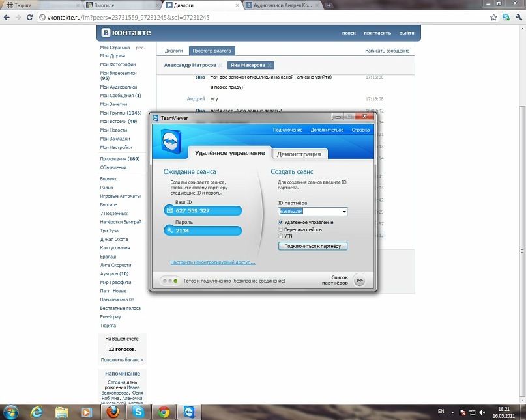
Task: Select the Удалённое управление radio button
Action: pyautogui.click(x=281, y=223)
